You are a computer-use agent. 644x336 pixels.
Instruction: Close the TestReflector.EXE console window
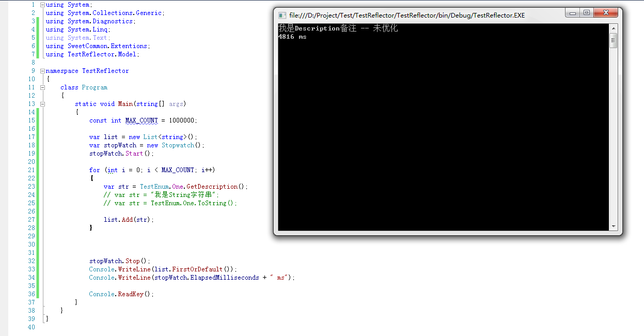click(606, 13)
